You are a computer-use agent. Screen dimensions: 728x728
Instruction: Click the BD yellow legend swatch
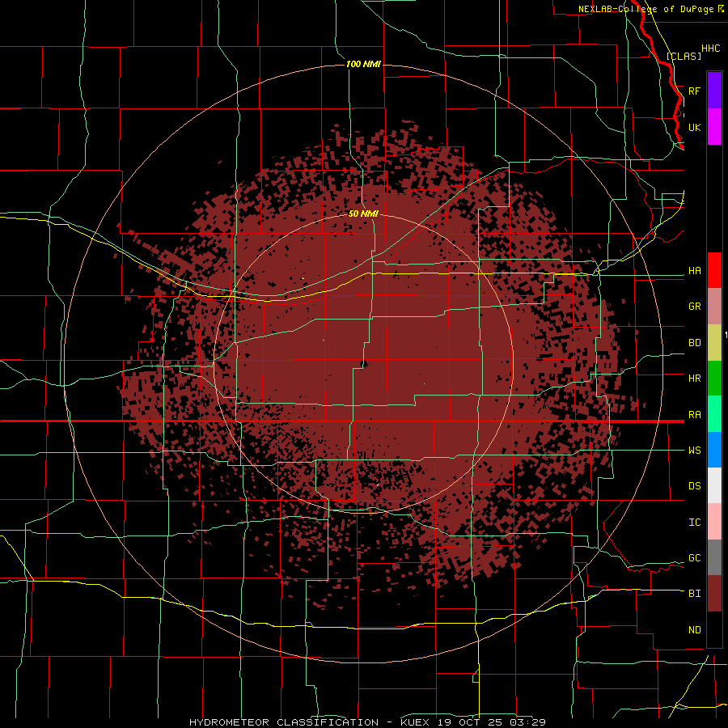pyautogui.click(x=714, y=343)
